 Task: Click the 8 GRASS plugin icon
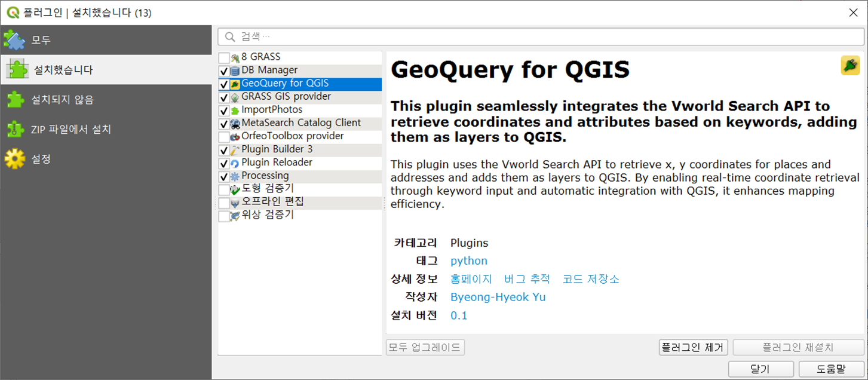click(235, 57)
